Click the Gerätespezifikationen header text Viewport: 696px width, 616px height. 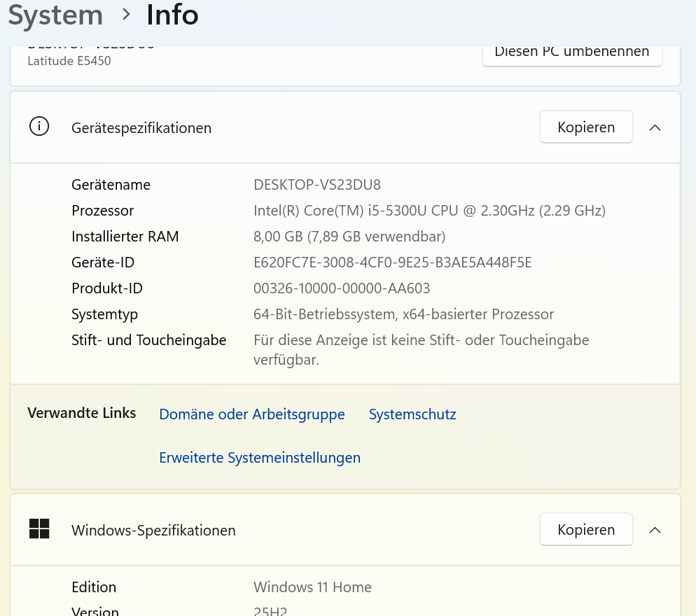pos(141,128)
